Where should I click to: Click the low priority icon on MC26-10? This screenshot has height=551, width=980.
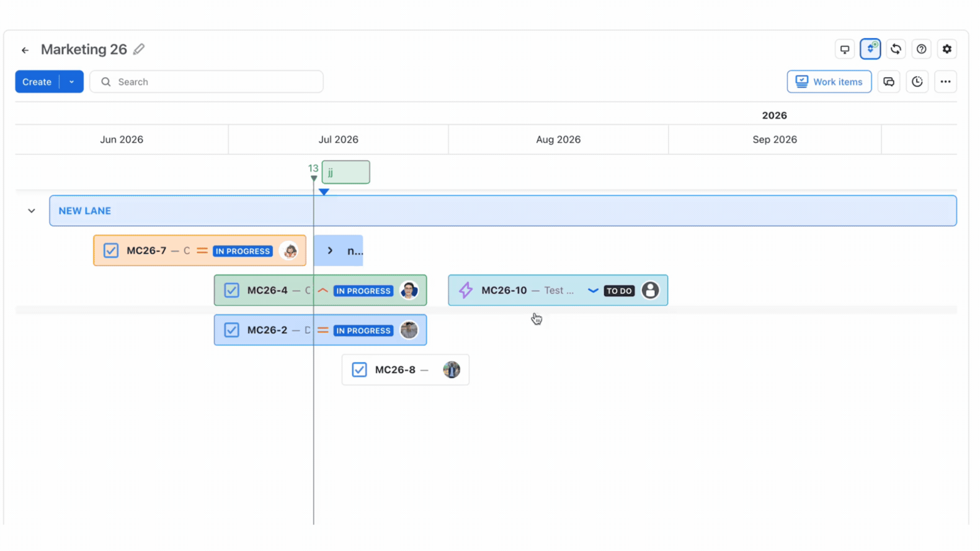(x=593, y=290)
